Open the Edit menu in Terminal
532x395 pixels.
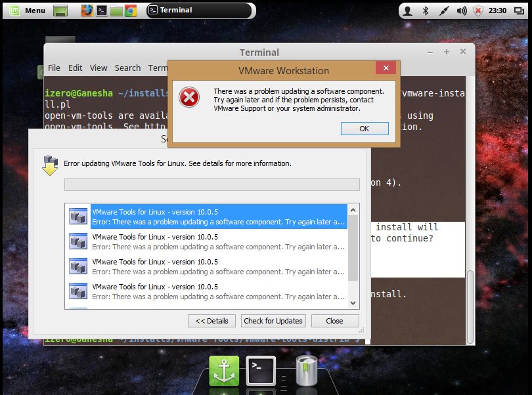pyautogui.click(x=75, y=68)
